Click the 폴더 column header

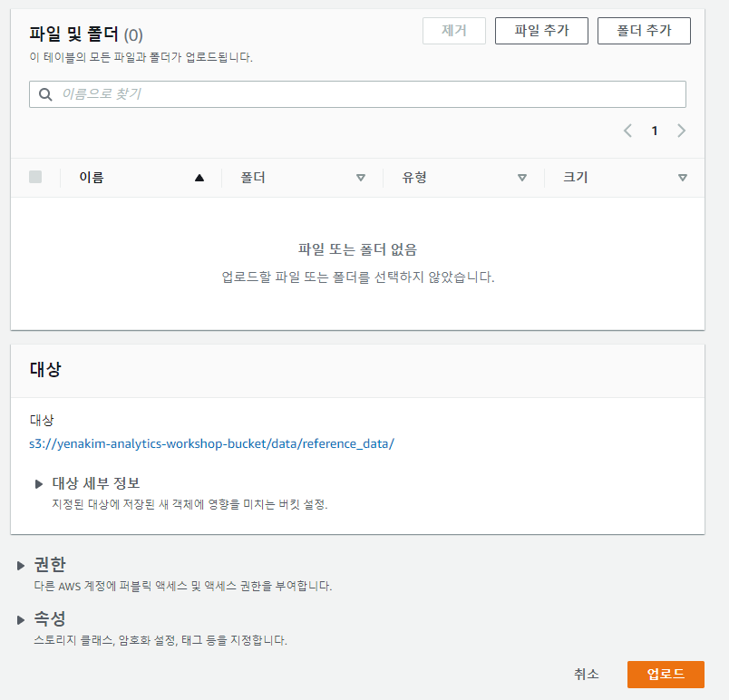coord(252,177)
